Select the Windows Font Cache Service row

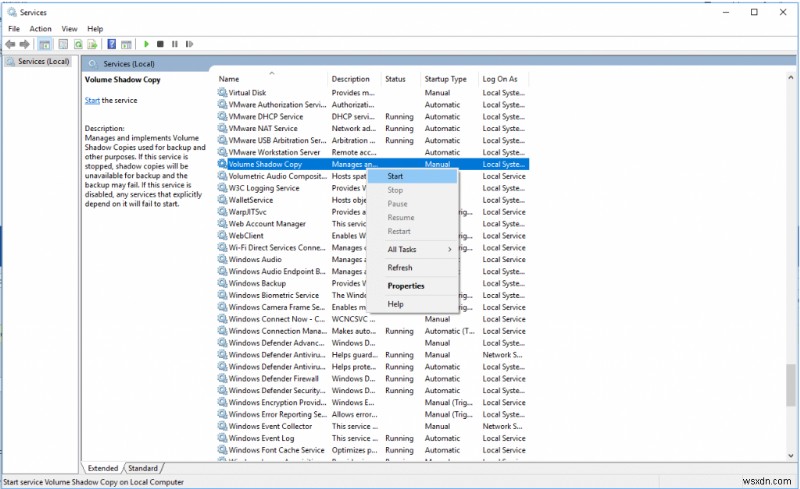point(372,450)
